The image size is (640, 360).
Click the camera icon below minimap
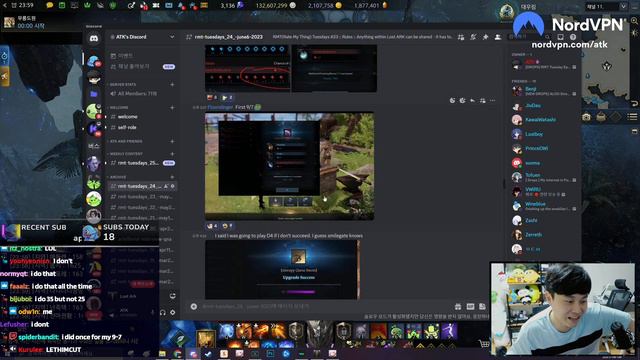point(587,117)
